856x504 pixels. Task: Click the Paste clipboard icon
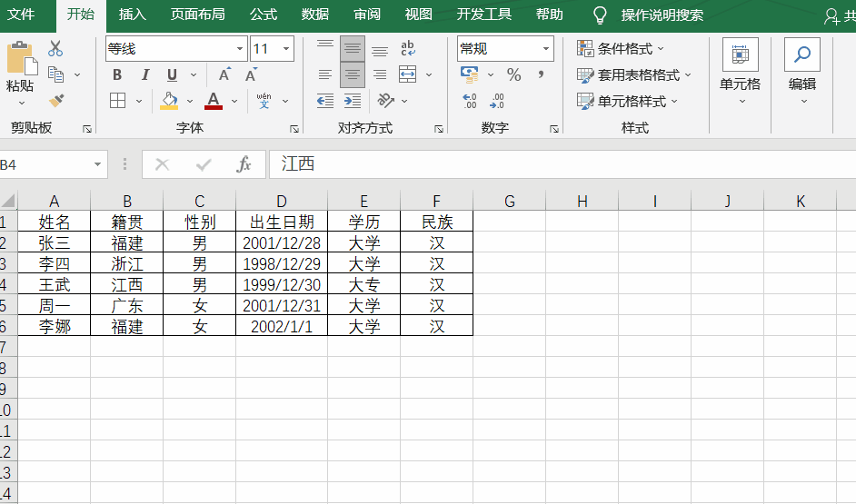[x=22, y=57]
